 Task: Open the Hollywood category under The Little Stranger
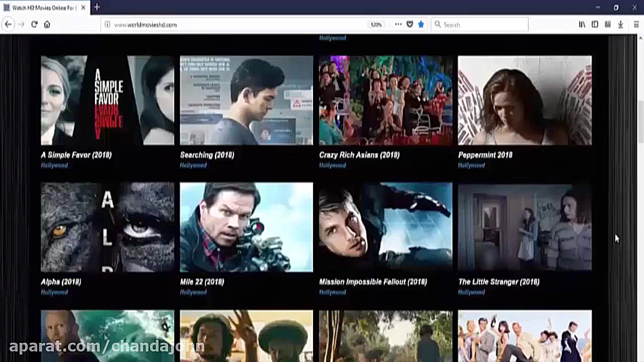tap(471, 292)
